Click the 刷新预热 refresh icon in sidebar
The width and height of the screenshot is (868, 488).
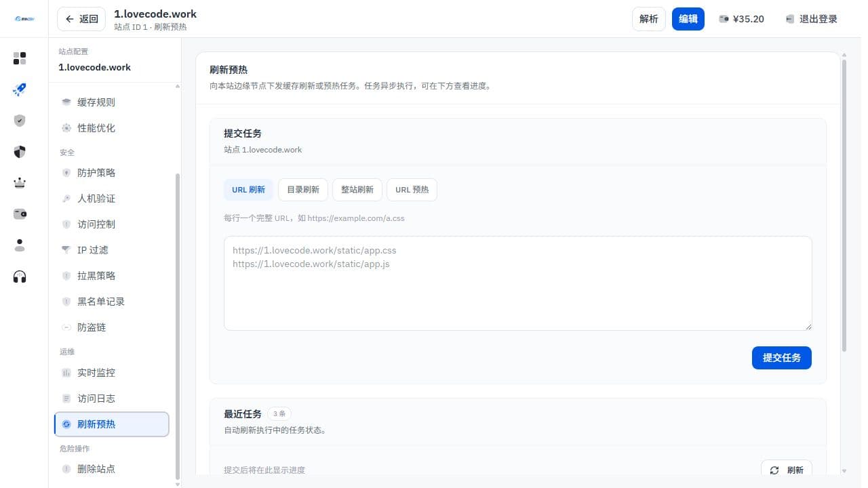click(66, 424)
